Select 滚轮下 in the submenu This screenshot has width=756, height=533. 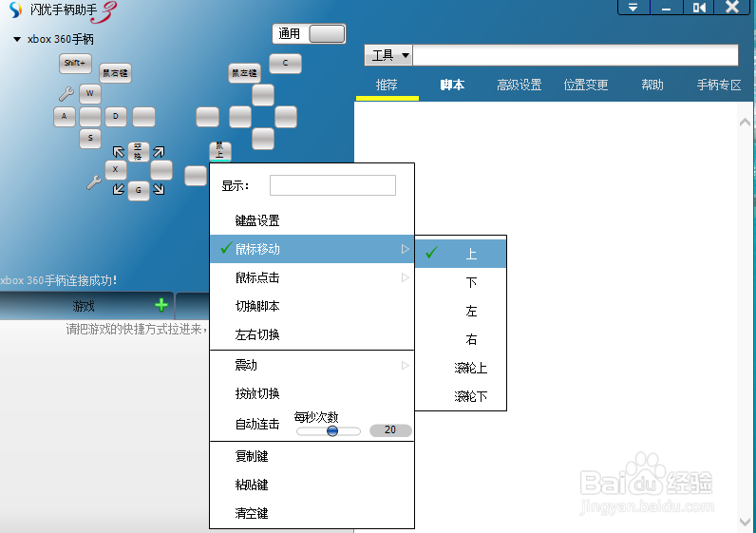461,396
